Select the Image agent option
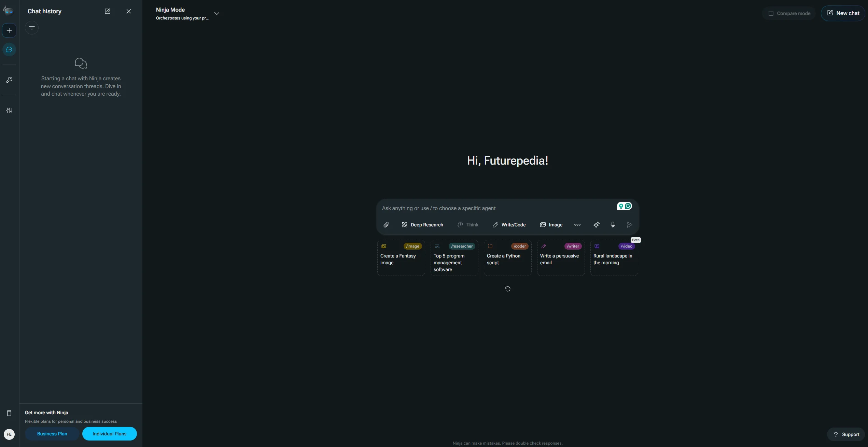 [551, 225]
